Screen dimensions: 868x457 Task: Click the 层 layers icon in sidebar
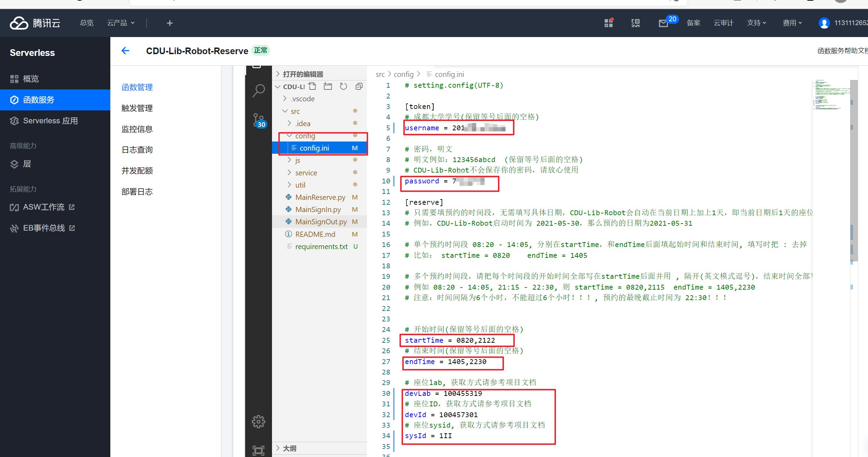point(14,164)
